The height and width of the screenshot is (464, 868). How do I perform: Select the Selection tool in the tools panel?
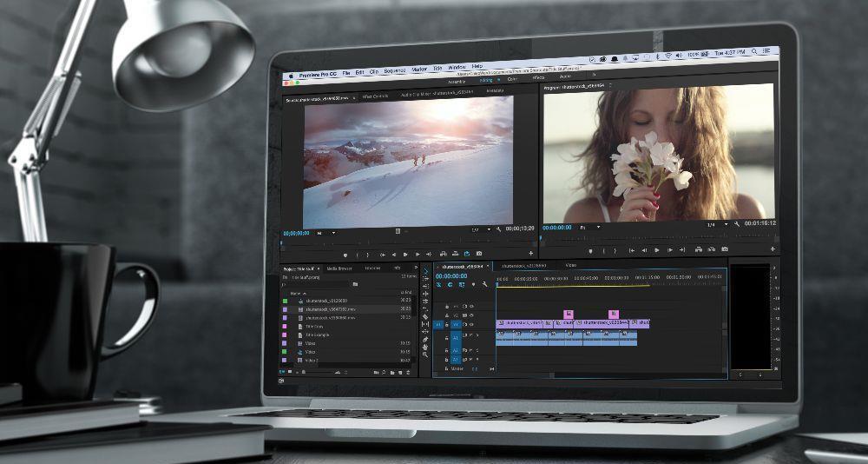(x=425, y=270)
